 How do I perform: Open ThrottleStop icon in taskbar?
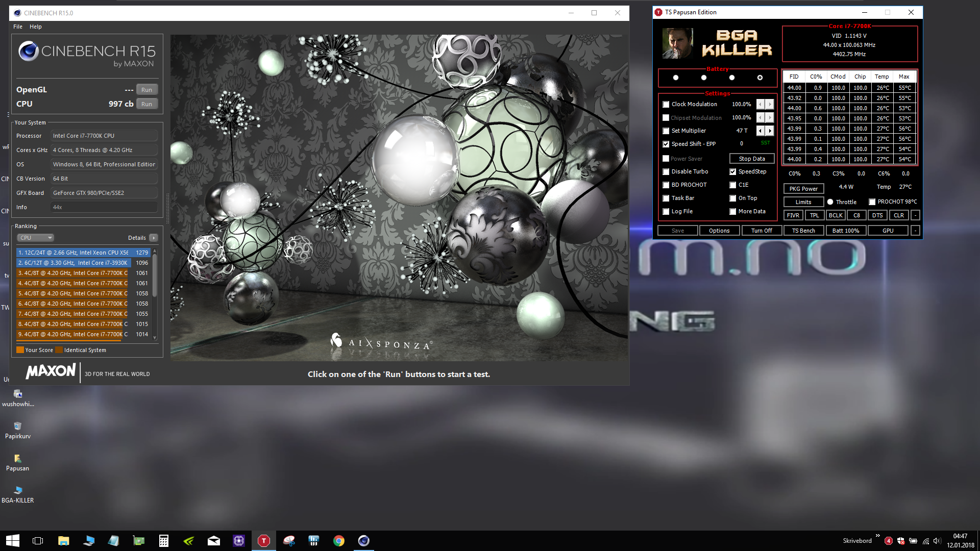click(x=264, y=541)
